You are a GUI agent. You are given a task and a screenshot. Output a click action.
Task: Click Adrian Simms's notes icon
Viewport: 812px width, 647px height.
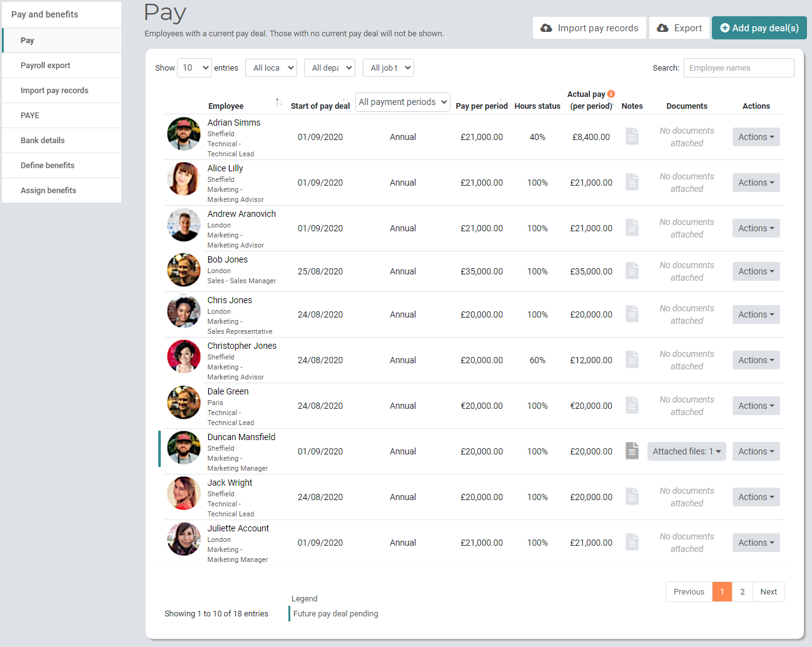tap(632, 136)
